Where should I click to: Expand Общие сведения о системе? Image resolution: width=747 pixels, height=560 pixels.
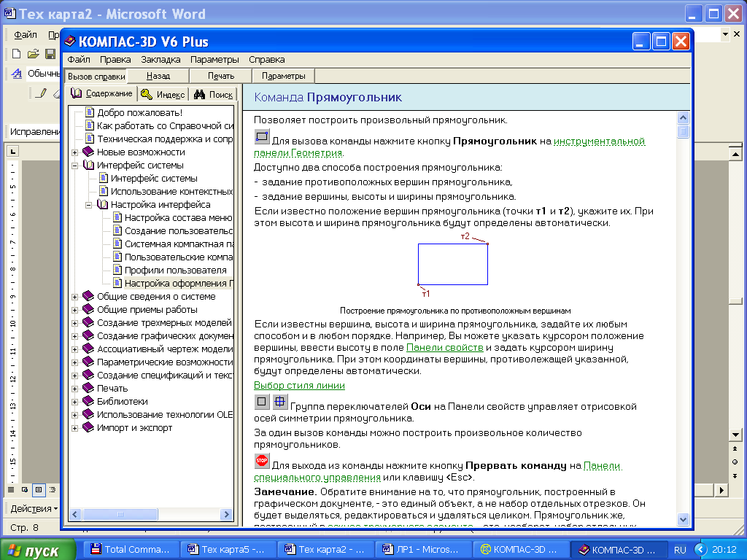(x=75, y=297)
